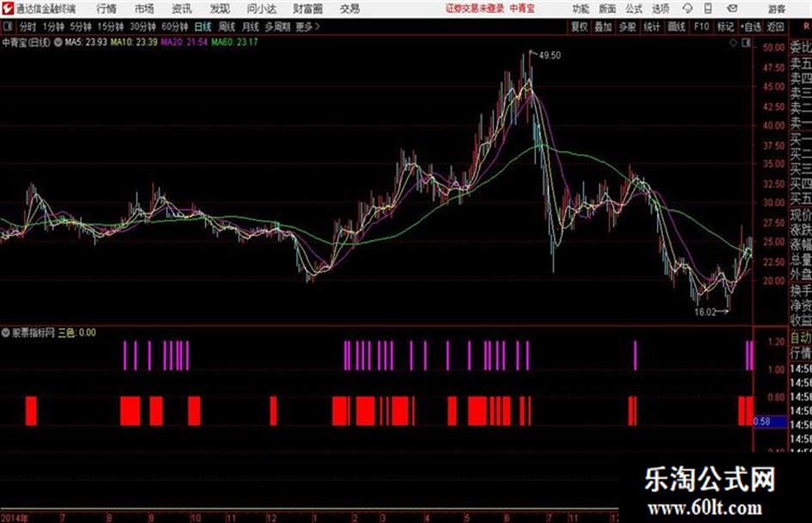
Task: Click the 返回 back button
Action: coord(775,27)
